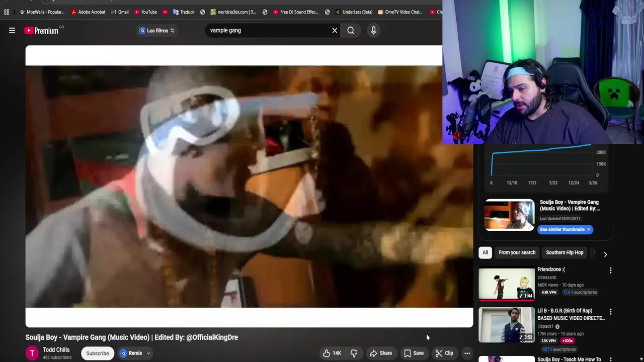Open options menu for Lil B B.O.R. video

click(x=611, y=312)
